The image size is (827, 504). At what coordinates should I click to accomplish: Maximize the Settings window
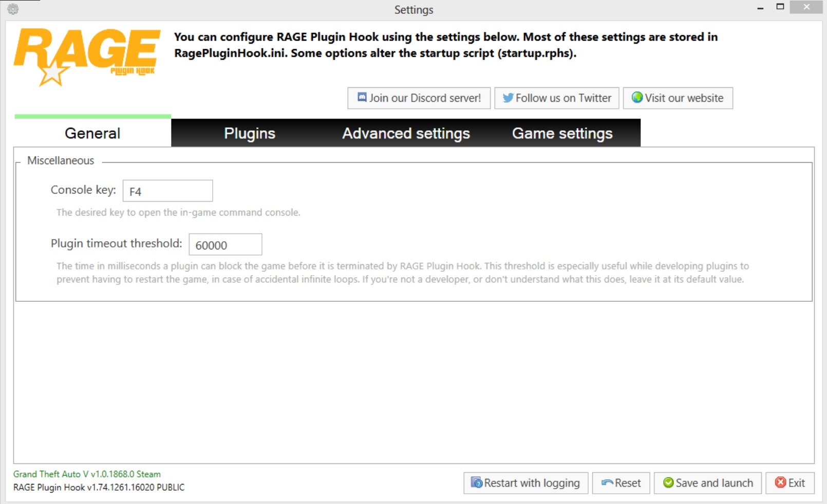point(780,7)
